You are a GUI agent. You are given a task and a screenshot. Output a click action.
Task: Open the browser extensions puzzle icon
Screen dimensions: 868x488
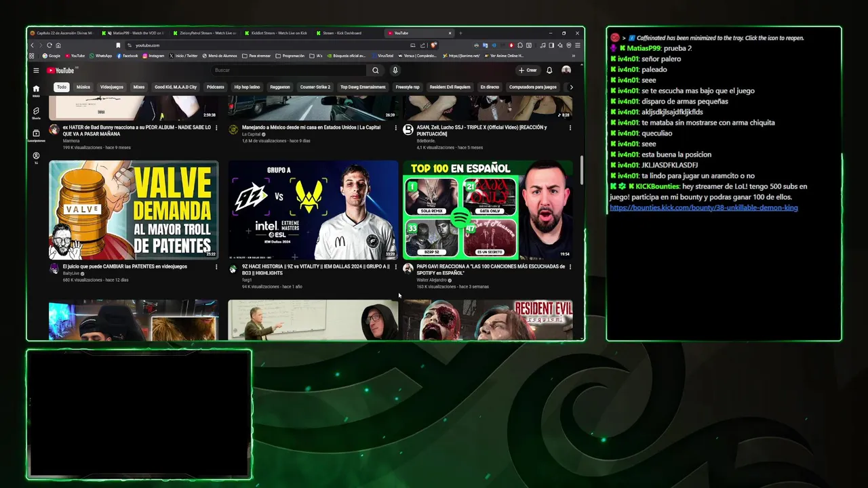click(520, 45)
